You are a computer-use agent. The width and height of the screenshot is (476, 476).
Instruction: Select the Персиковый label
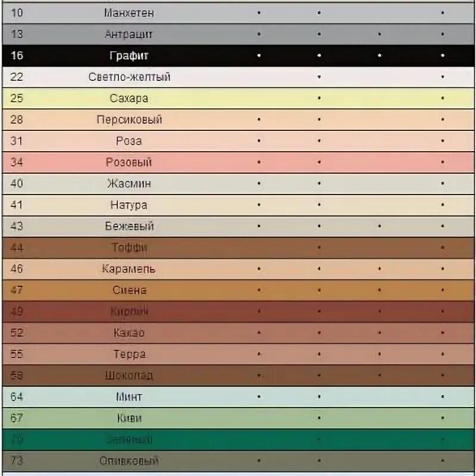tap(129, 120)
